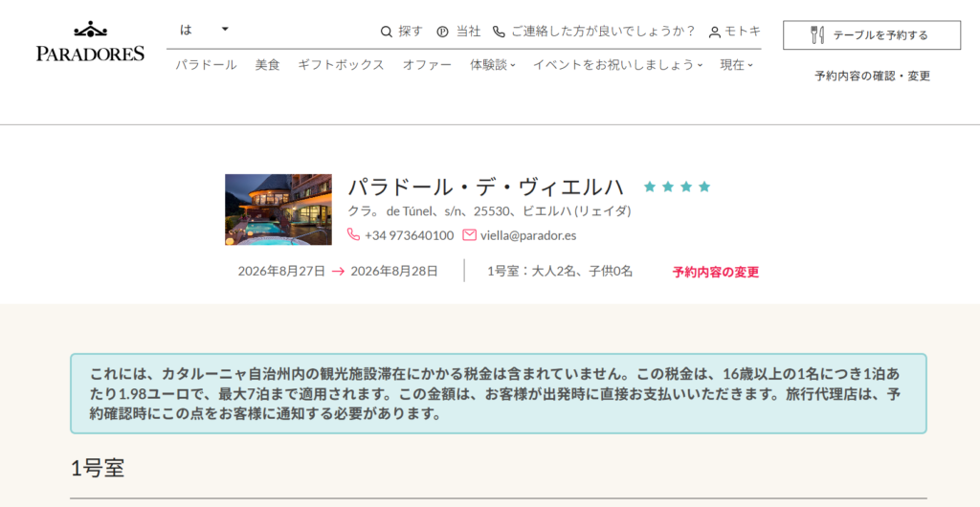980x507 pixels.
Task: Click the circled P icon beside 当社
Action: point(442,32)
